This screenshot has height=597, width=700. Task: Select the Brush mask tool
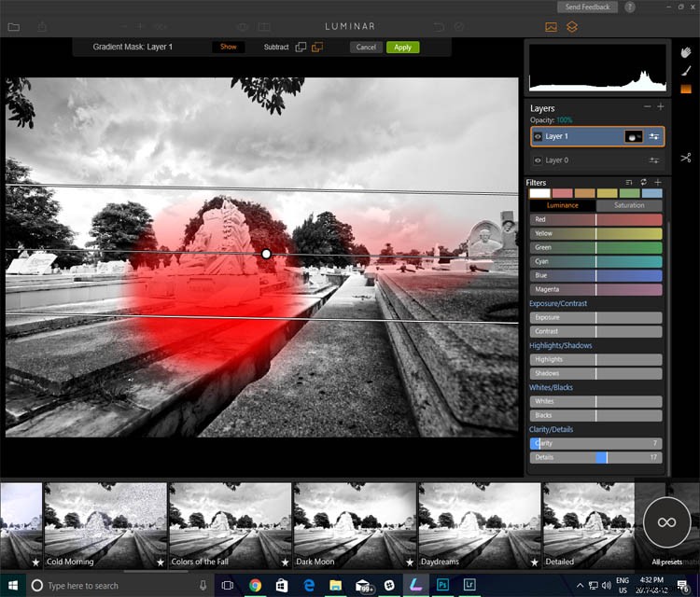(x=686, y=71)
